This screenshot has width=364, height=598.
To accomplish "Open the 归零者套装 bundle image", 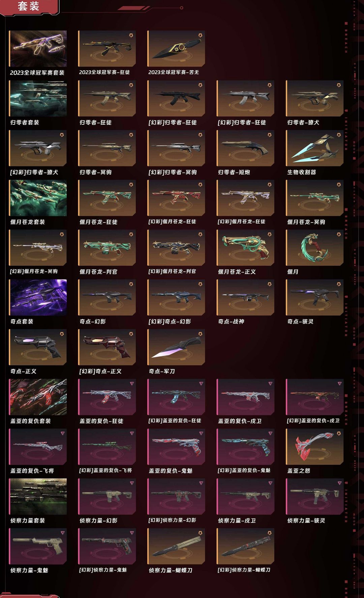I will pos(38,98).
